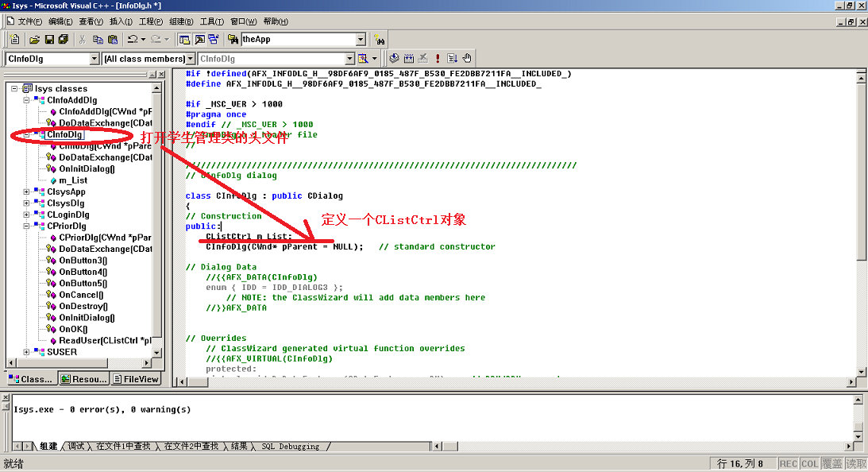
Task: Click the Compile icon in build toolbar
Action: [x=394, y=58]
